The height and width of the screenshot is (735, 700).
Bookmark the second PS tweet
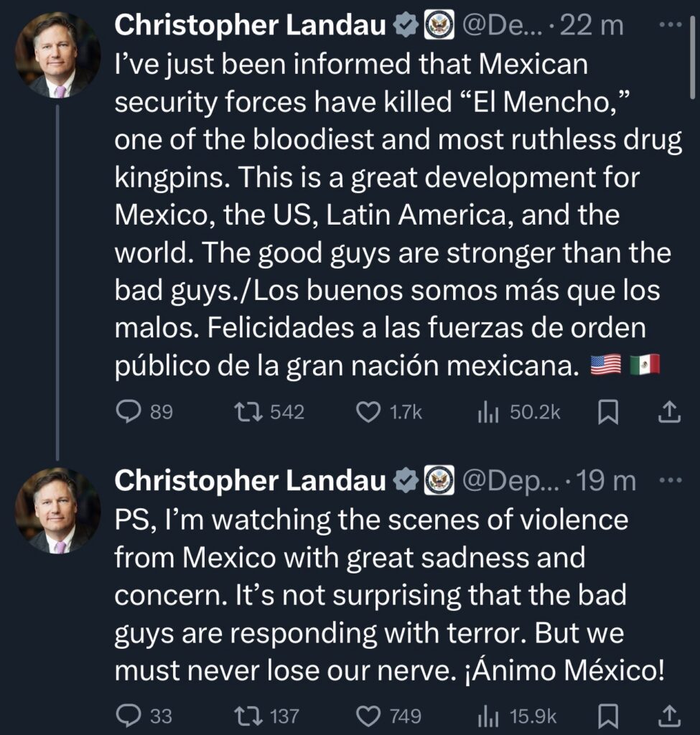608,715
